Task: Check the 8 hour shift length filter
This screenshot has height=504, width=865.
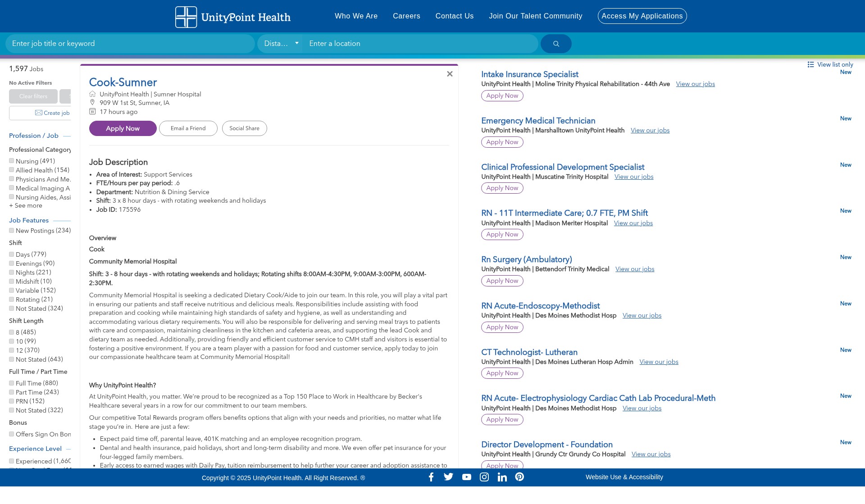Action: coord(12,332)
